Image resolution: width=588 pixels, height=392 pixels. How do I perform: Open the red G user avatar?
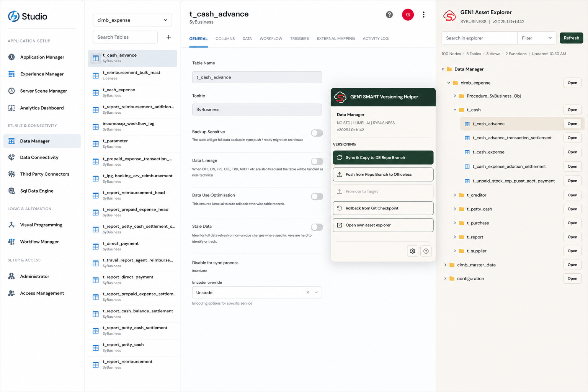(408, 15)
